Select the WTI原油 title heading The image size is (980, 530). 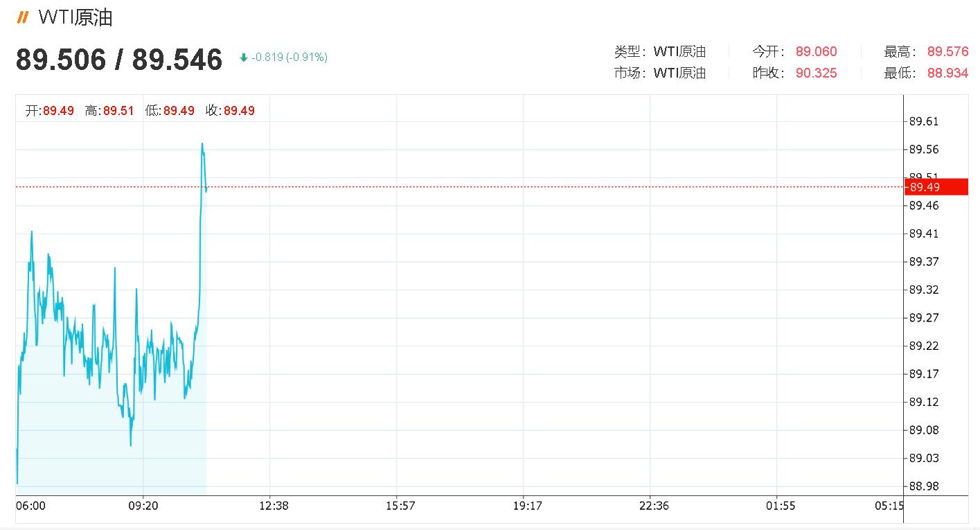pos(75,17)
